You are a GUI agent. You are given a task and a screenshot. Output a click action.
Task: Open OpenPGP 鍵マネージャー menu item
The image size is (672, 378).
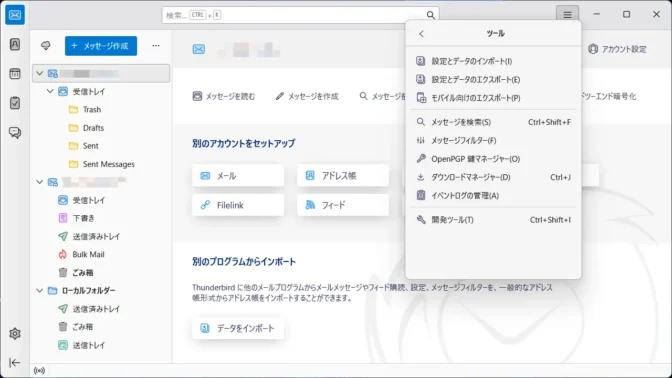493,159
